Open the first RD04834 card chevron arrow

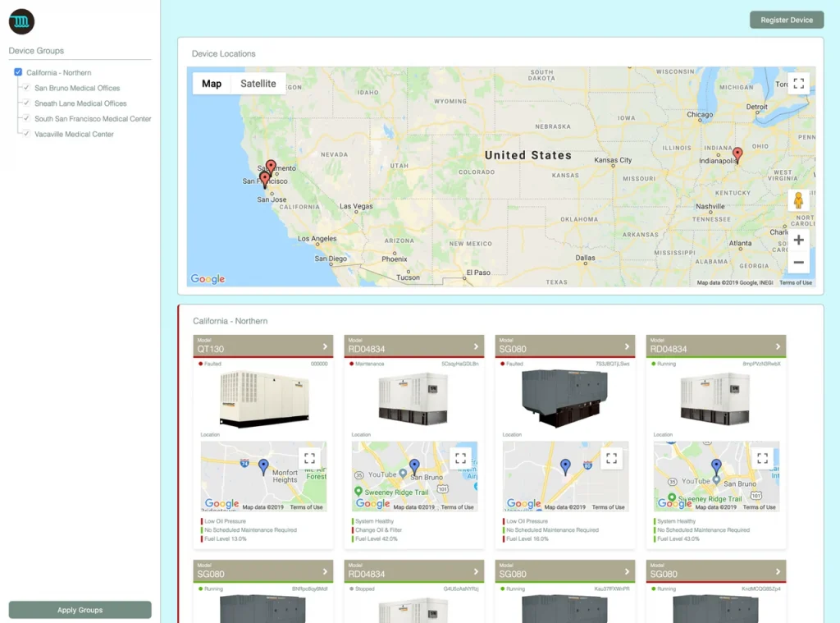click(476, 346)
